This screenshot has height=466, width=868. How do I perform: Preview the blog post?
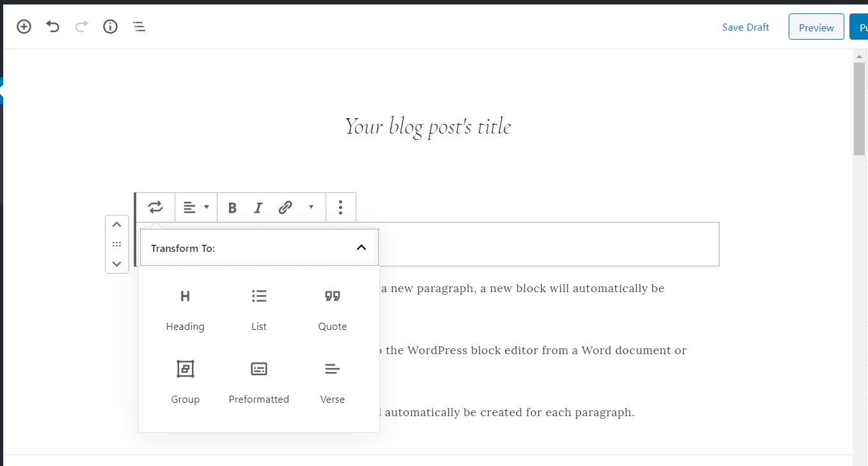click(816, 27)
